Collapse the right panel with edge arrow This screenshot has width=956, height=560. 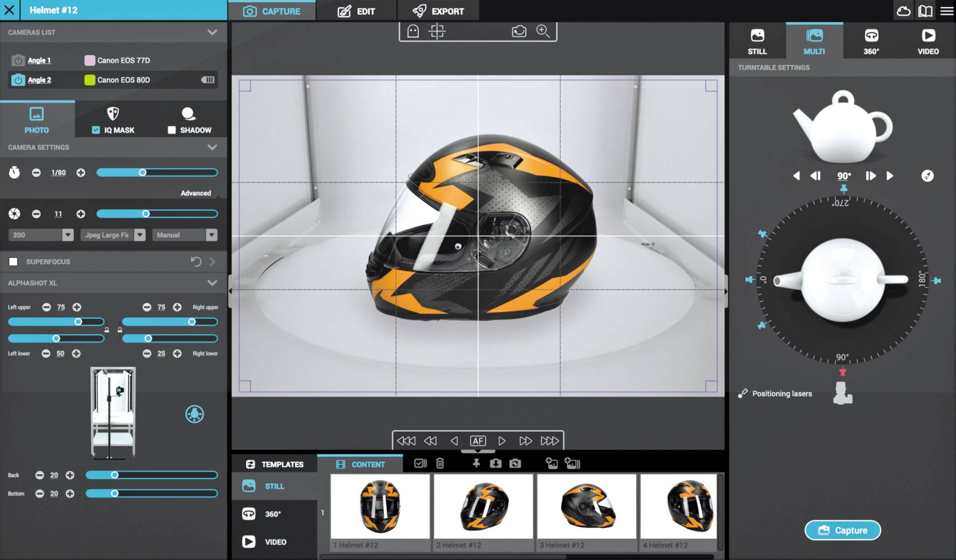click(726, 291)
